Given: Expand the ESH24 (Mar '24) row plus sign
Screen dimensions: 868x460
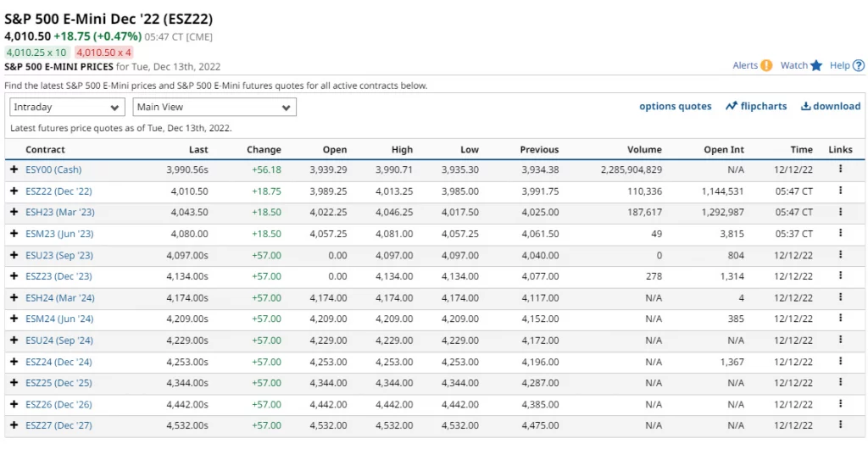Looking at the screenshot, I should coord(14,298).
